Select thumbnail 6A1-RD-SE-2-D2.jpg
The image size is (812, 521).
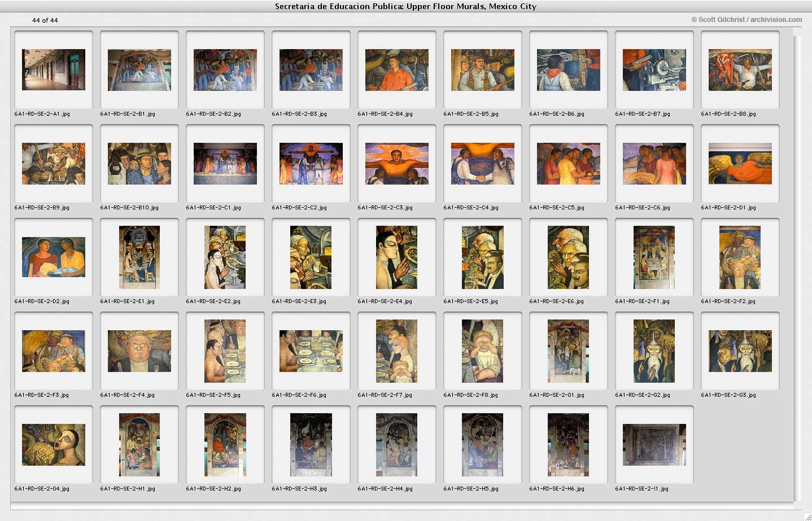[x=54, y=257]
